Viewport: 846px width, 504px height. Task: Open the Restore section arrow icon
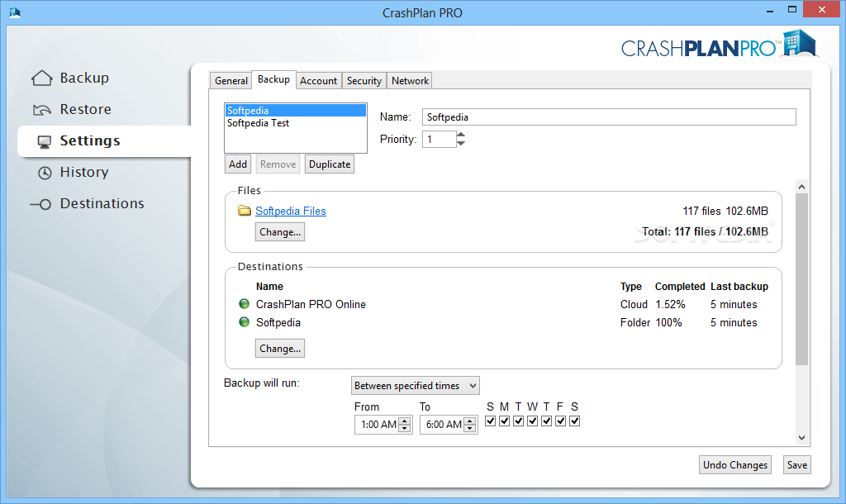pyautogui.click(x=41, y=110)
